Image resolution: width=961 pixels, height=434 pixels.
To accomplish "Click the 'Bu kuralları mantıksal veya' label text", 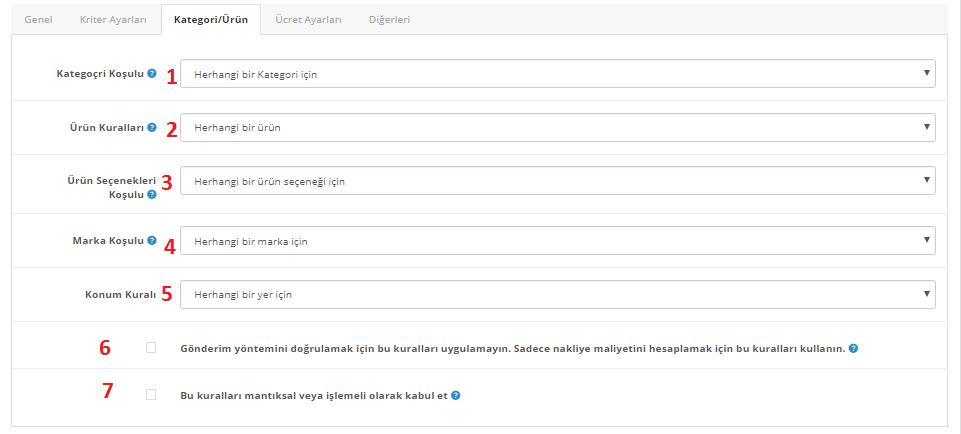I will pyautogui.click(x=314, y=395).
